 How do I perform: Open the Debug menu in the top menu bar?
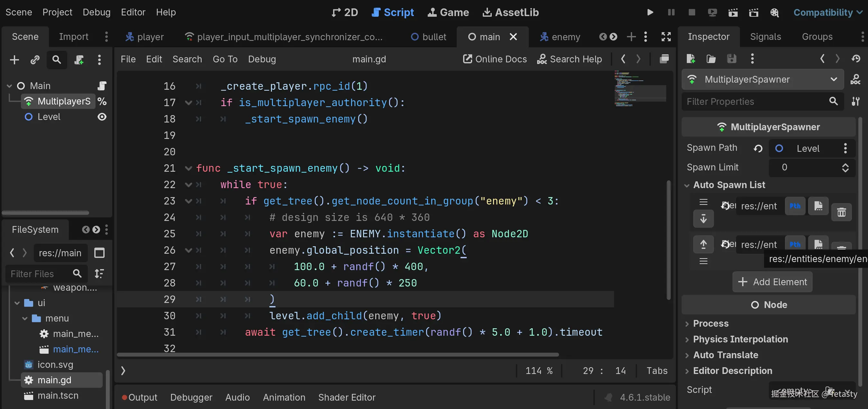click(x=96, y=13)
